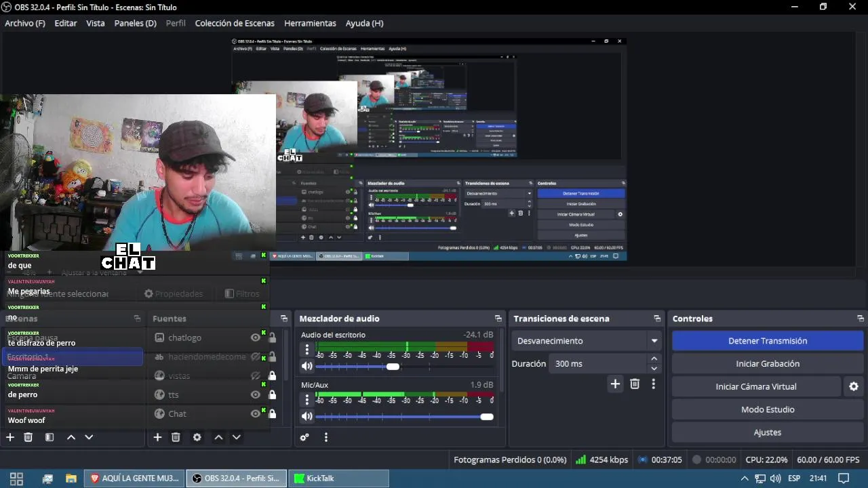Open the Desvanecimiento transition dropdown

point(588,341)
